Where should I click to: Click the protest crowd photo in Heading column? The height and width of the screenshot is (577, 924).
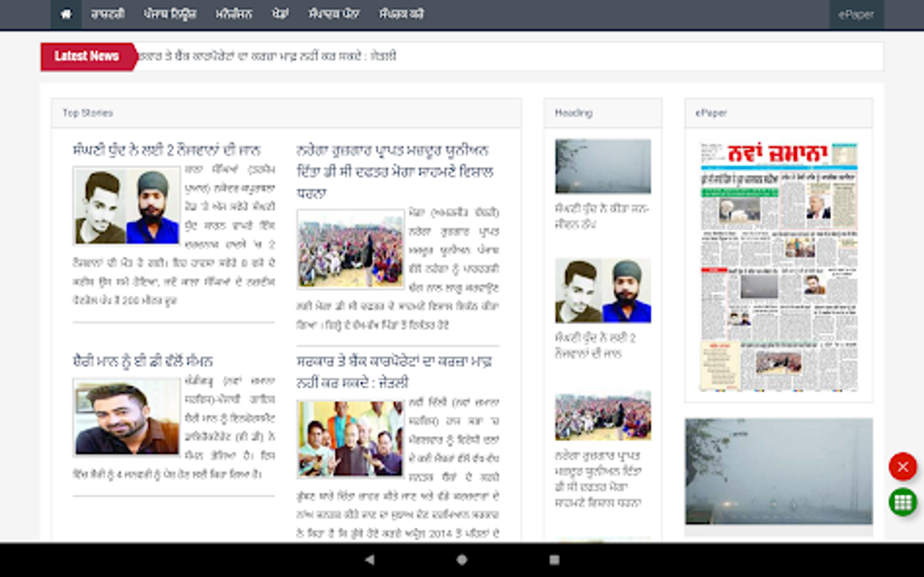[602, 416]
